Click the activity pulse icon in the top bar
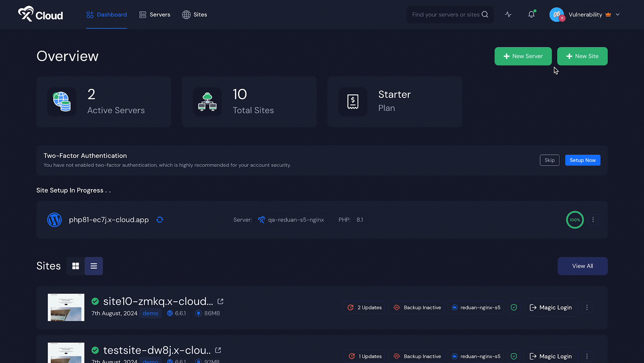644x363 pixels. click(508, 14)
